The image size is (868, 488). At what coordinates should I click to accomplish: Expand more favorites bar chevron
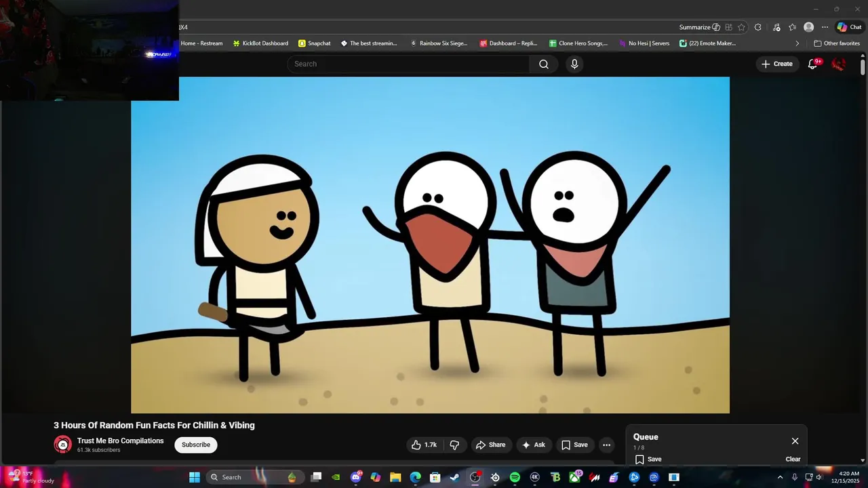797,43
